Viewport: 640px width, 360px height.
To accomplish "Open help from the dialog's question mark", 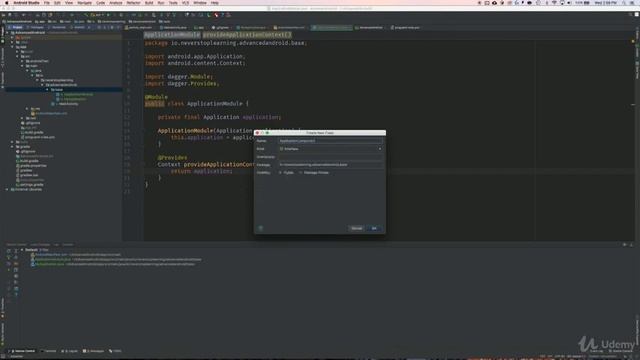I will 260,228.
